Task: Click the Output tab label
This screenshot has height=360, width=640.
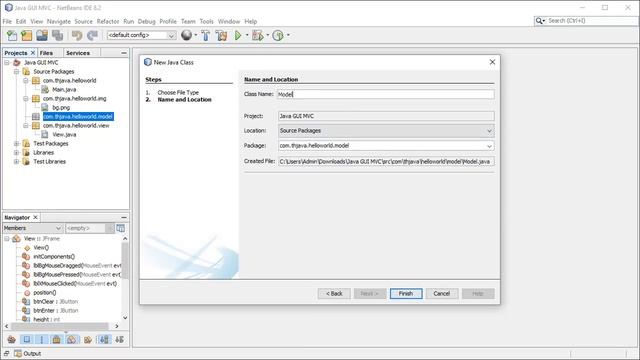Action: [x=32, y=353]
